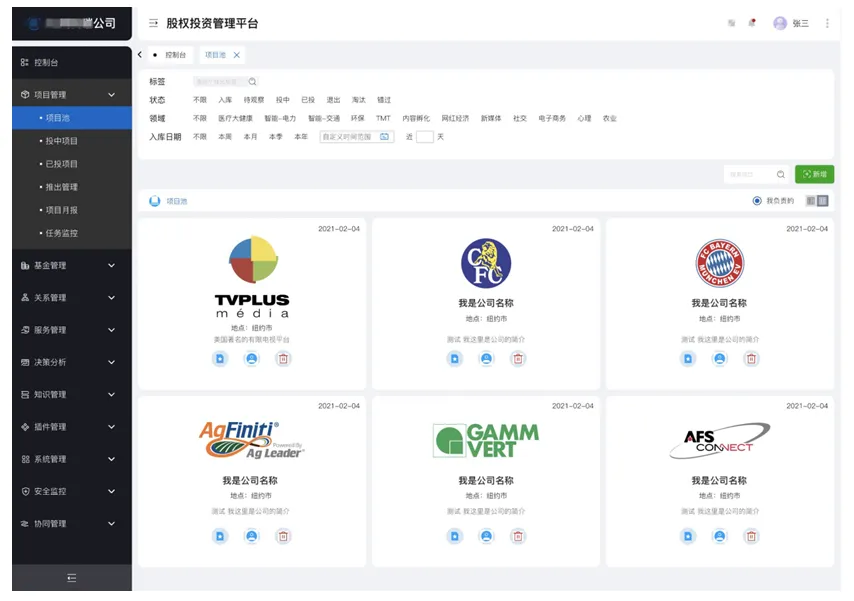Select status filter 已投
854x601 pixels.
(x=308, y=100)
